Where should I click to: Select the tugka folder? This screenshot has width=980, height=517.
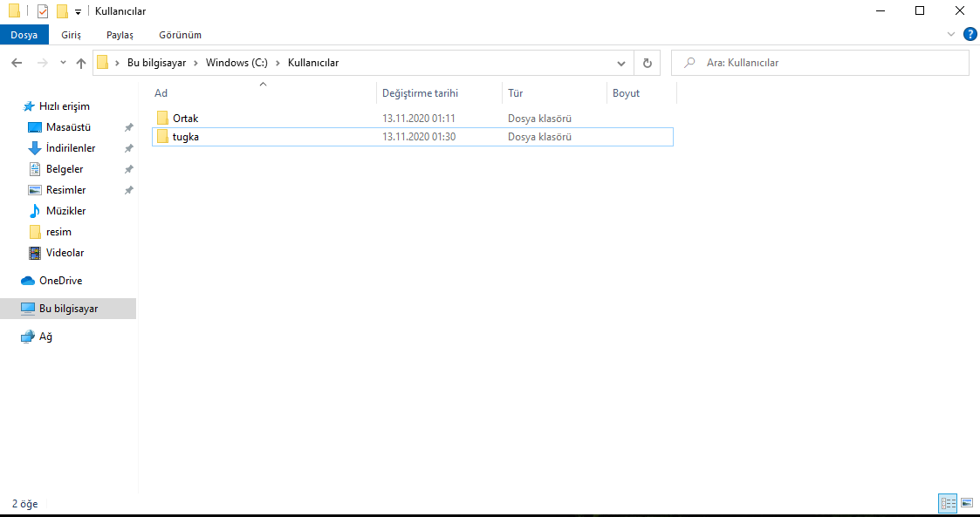click(x=413, y=137)
